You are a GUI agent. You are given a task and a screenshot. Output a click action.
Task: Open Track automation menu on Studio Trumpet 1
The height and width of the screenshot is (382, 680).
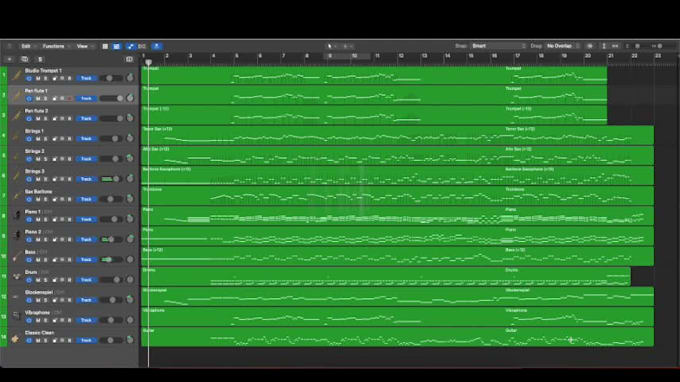pos(86,78)
